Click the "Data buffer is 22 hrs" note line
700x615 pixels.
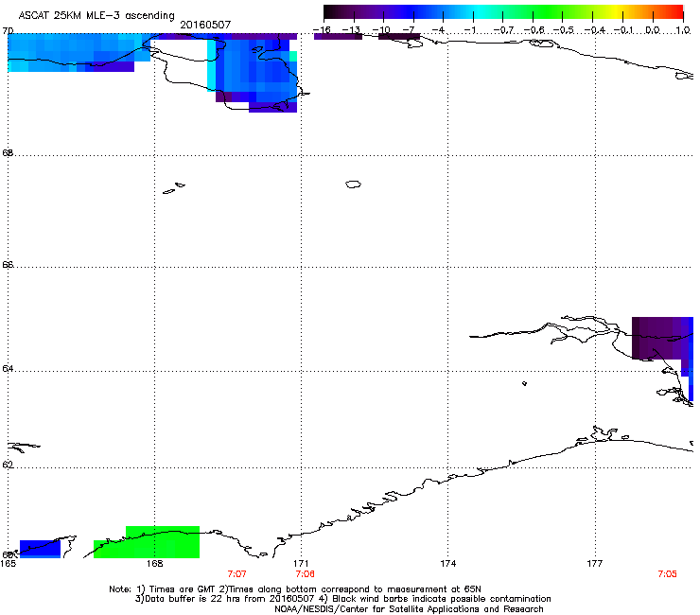342,599
